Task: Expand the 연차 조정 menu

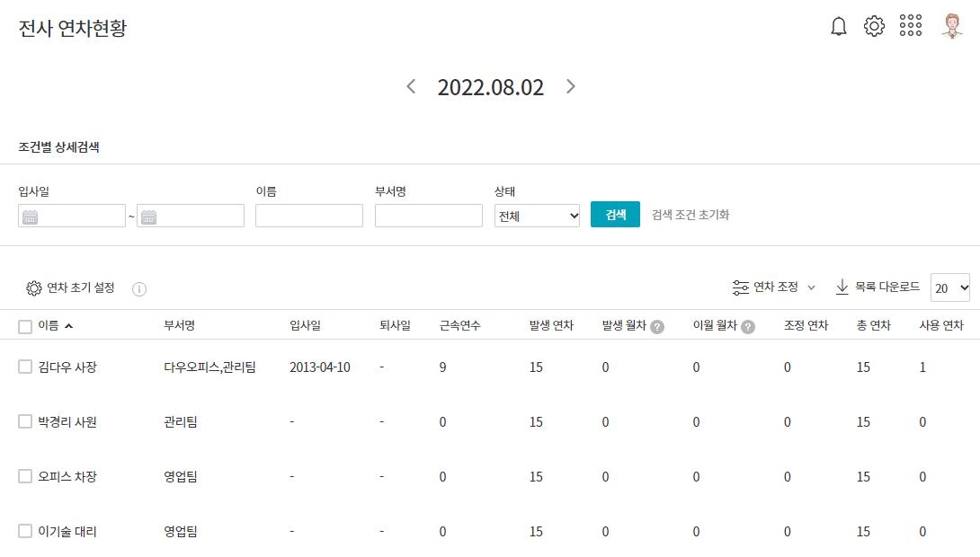Action: point(774,287)
